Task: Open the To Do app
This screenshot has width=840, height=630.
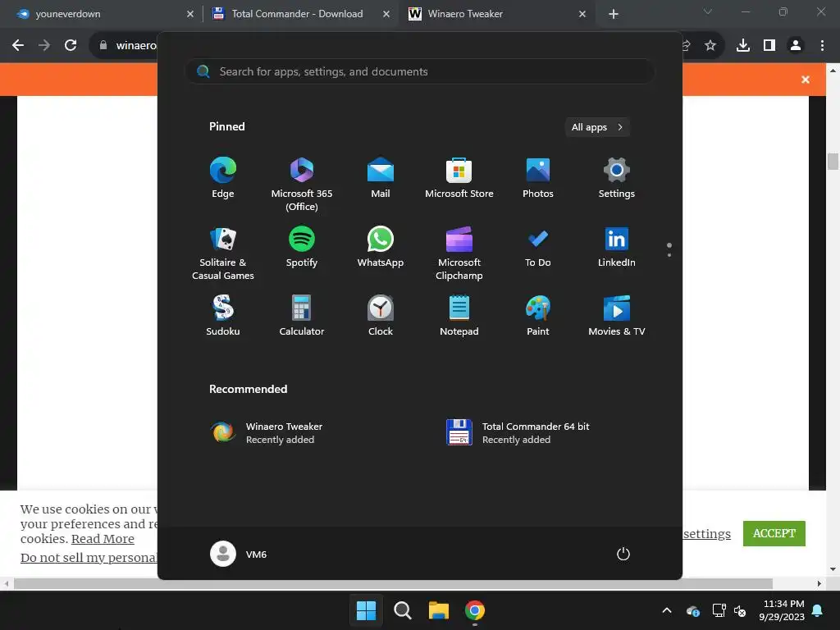Action: 538,248
